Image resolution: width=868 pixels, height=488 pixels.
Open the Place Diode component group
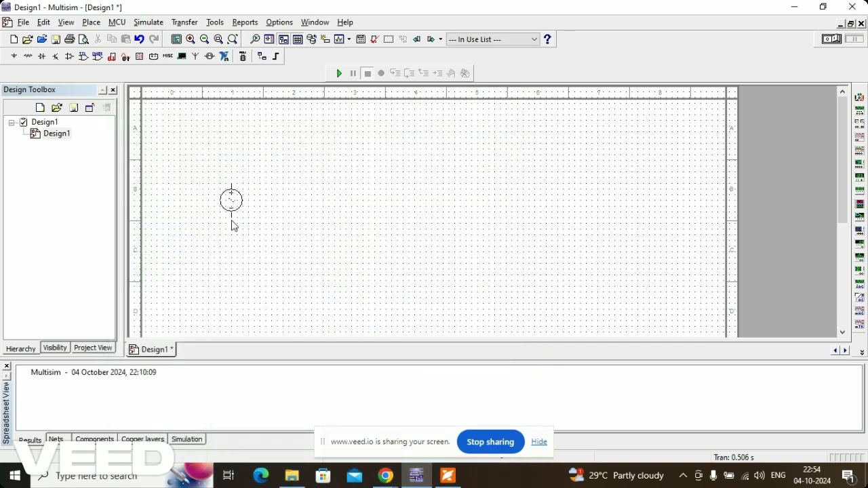pyautogui.click(x=42, y=56)
